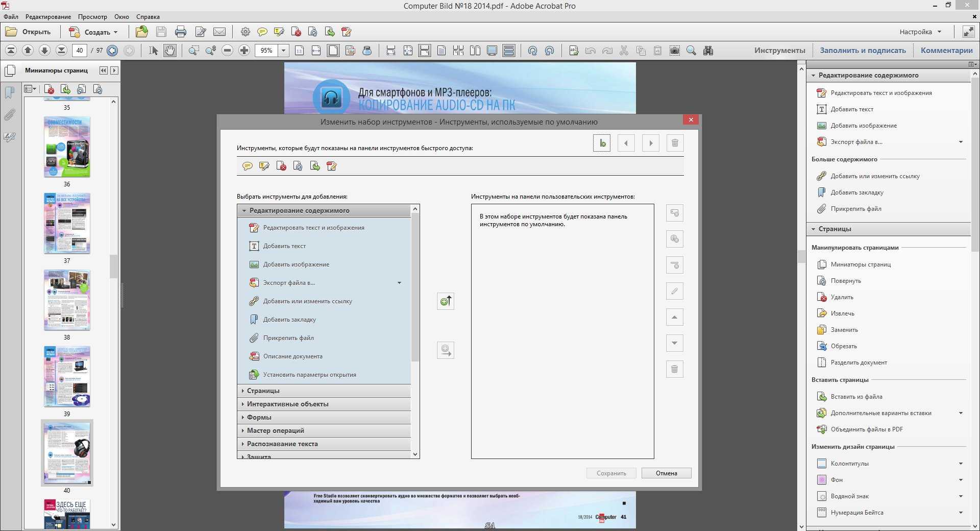The height and width of the screenshot is (531, 980).
Task: Select the Selection arrow tool icon
Action: pyautogui.click(x=153, y=51)
